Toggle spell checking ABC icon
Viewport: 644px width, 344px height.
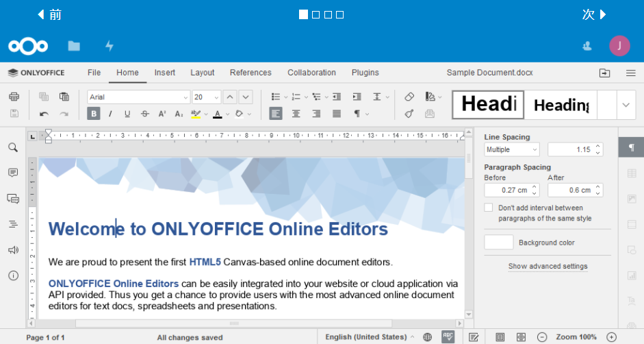coord(448,336)
